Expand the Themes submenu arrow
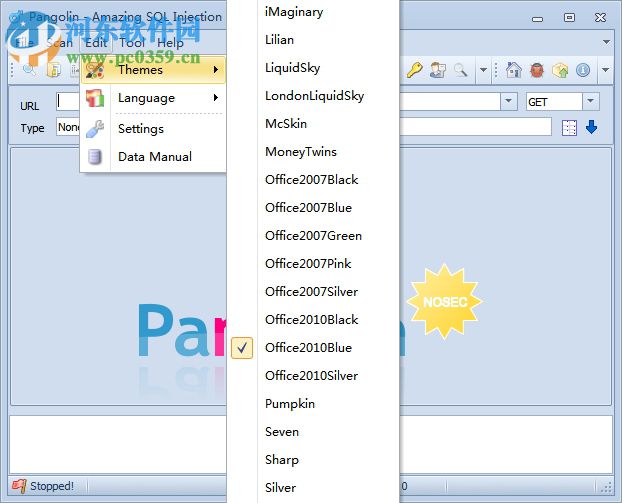This screenshot has width=622, height=503. pos(216,70)
